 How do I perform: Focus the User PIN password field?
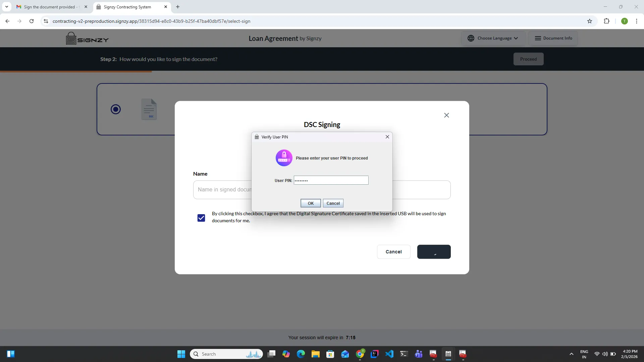coord(331,180)
